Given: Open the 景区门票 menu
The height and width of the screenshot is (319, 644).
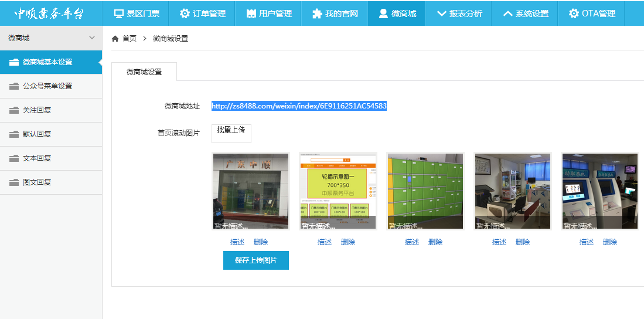Looking at the screenshot, I should coord(136,13).
